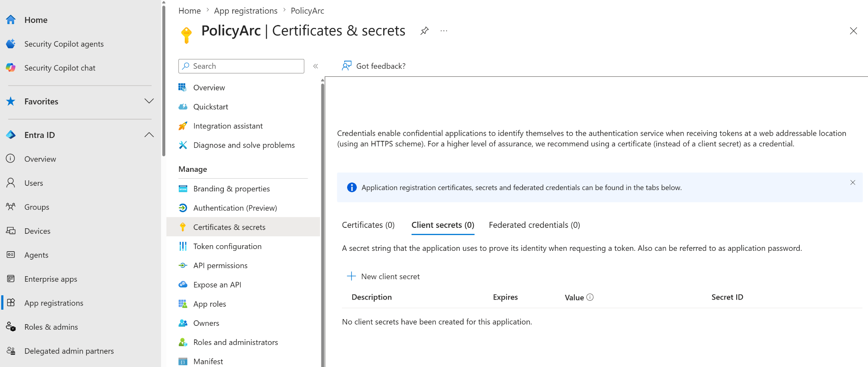Click the Enterprise apps icon
The image size is (868, 367).
tap(11, 279)
